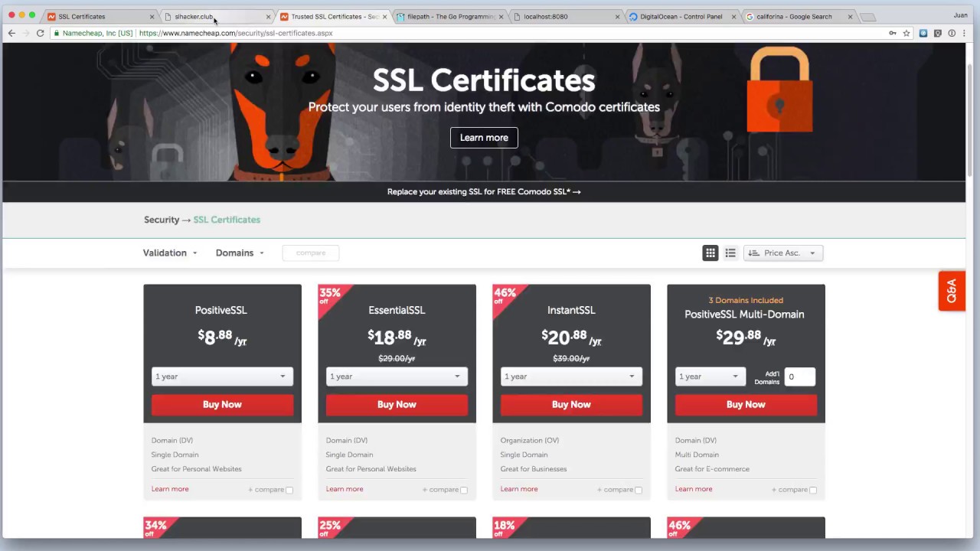Close the DigitalOcean Control Panel tab
Screen dimensions: 980x551
[733, 17]
